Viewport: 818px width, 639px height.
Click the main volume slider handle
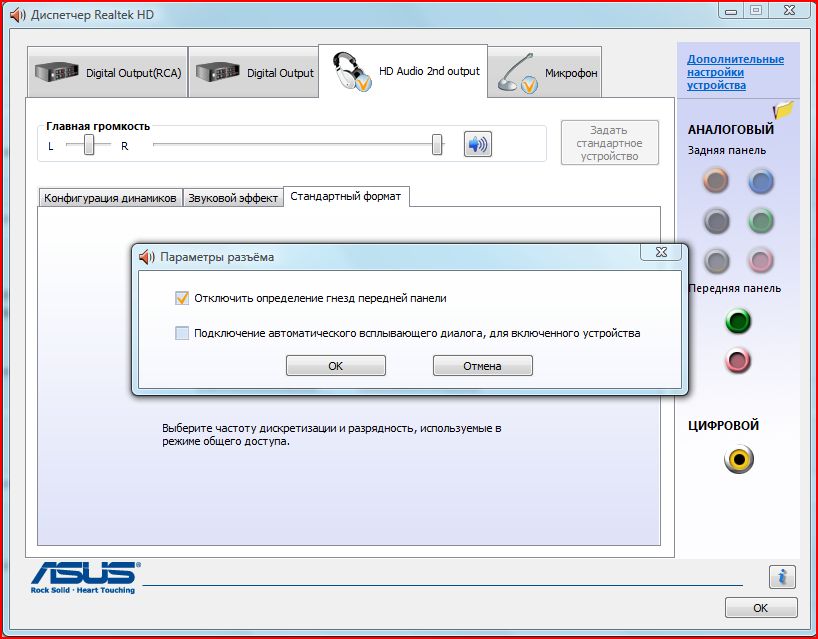(437, 144)
